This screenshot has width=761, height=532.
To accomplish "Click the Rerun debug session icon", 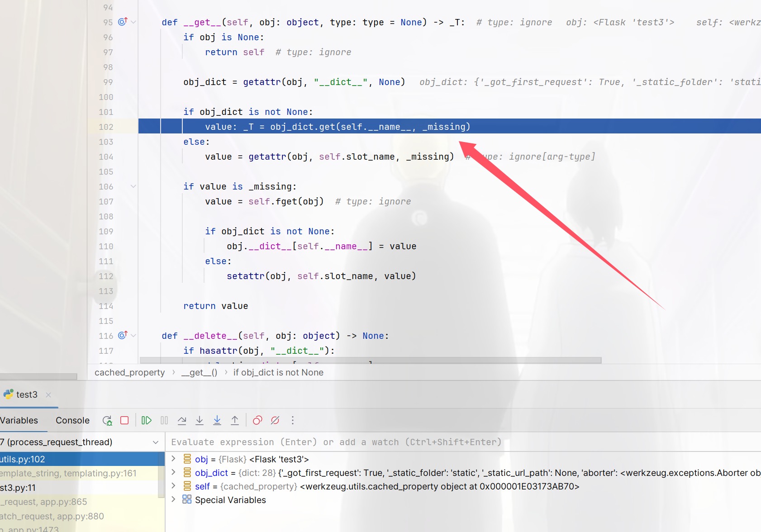I will (x=107, y=421).
